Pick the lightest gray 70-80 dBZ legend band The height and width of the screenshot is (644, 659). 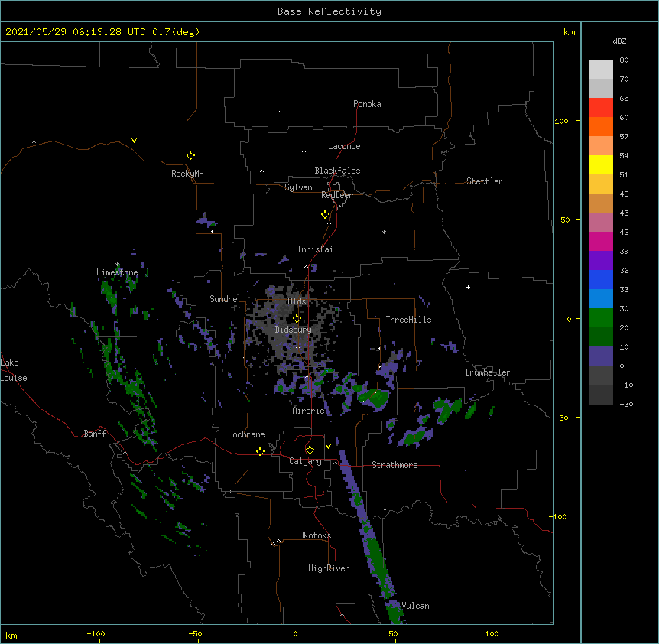pos(601,70)
